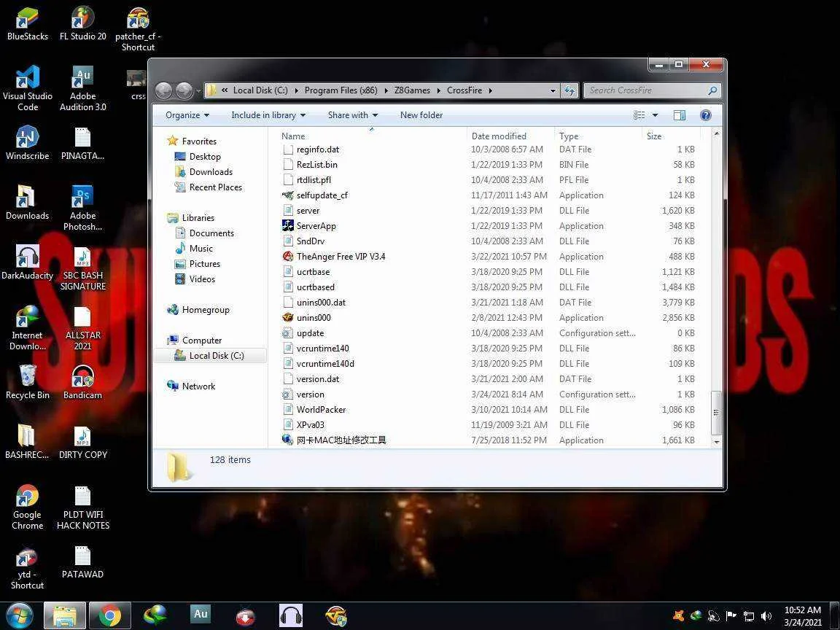Navigate to the Z8Games breadcrumb
Image resolution: width=840 pixels, height=630 pixels.
(412, 90)
